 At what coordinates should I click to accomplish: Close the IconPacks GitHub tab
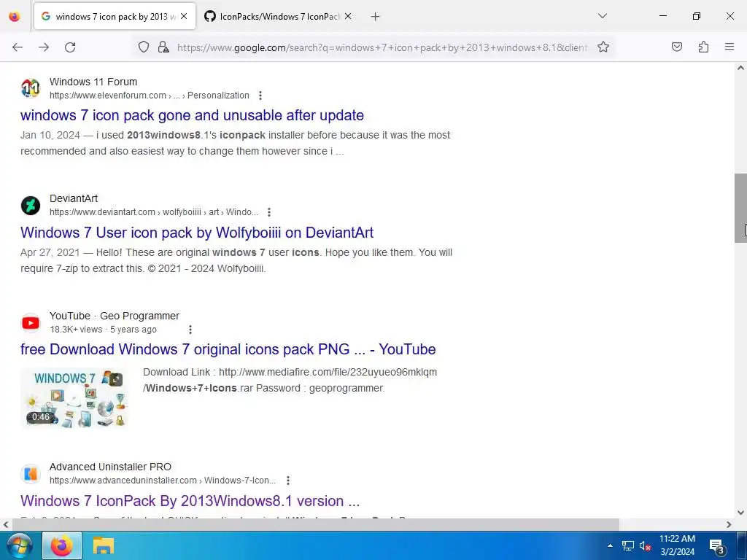click(348, 16)
